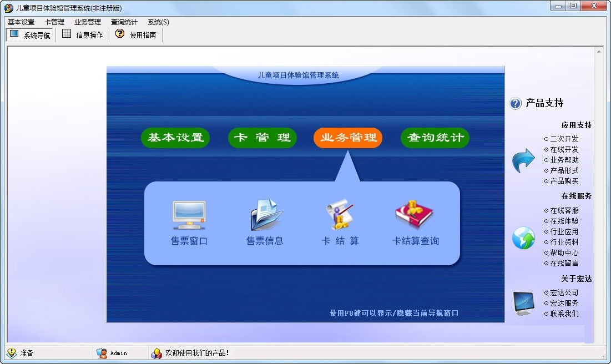The image size is (611, 364).
Task: Open the 查询统计 menu
Action: pos(124,22)
